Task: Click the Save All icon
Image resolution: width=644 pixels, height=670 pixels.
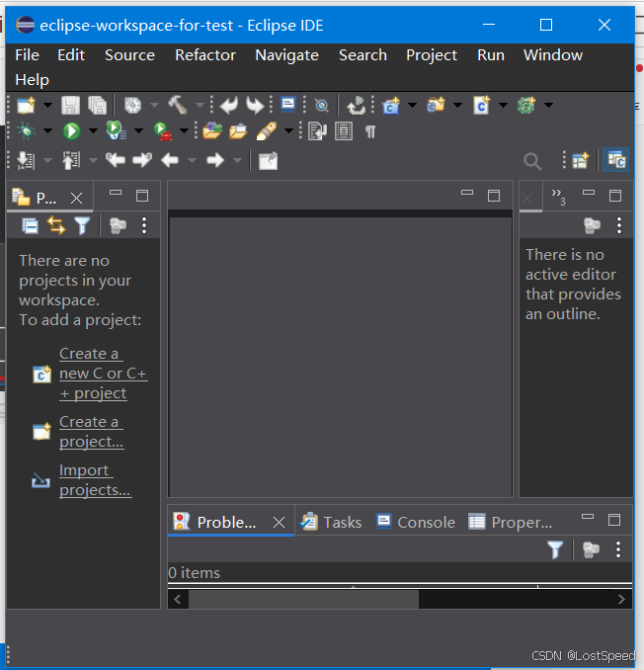Action: pos(98,105)
